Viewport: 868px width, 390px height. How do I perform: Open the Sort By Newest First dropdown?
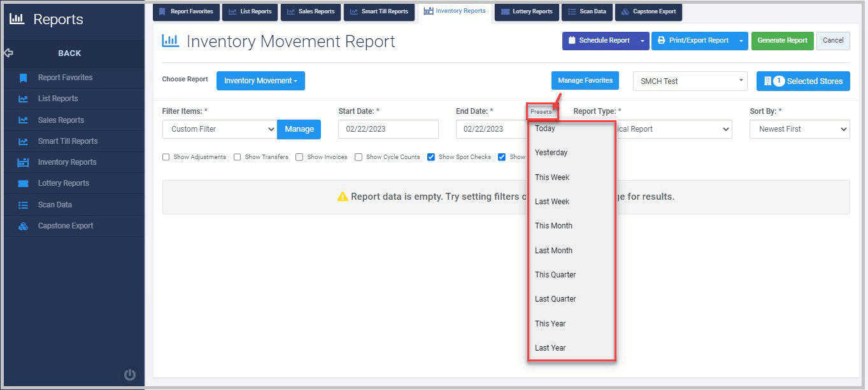tap(799, 129)
